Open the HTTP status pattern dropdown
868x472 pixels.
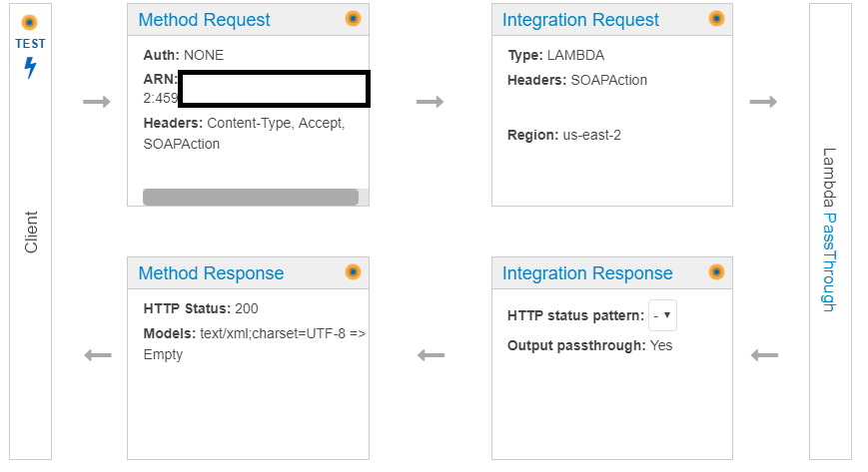(x=663, y=315)
